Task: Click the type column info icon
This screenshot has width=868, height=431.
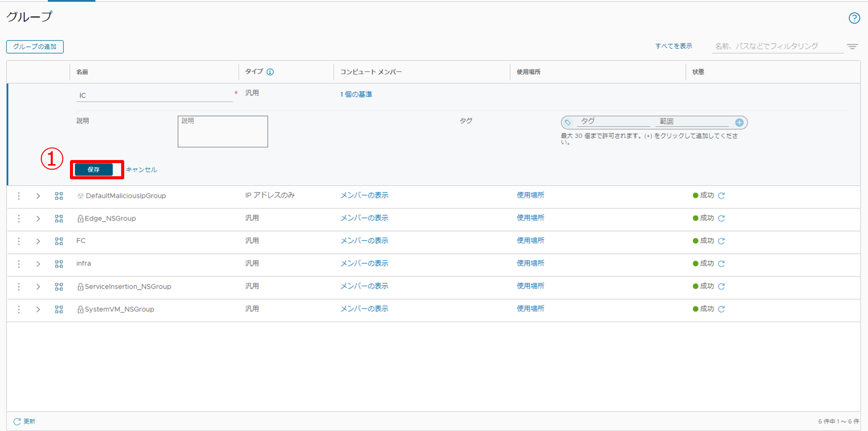Action: coord(270,72)
